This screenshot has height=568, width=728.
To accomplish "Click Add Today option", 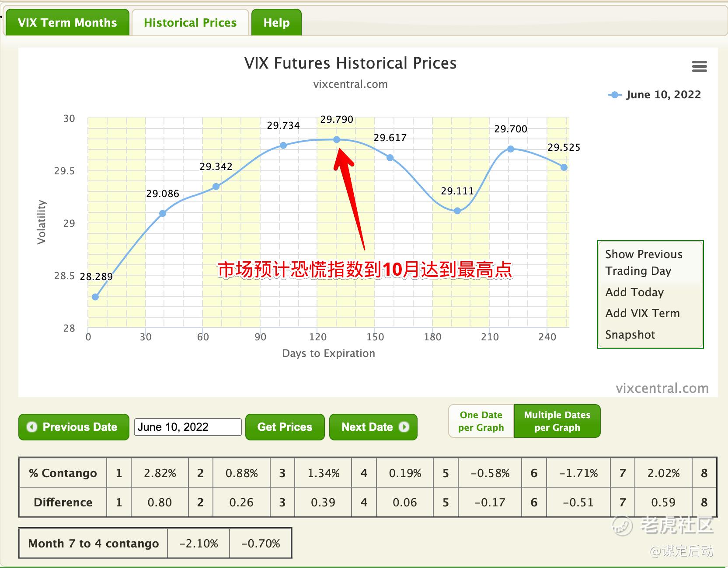I will coord(634,292).
